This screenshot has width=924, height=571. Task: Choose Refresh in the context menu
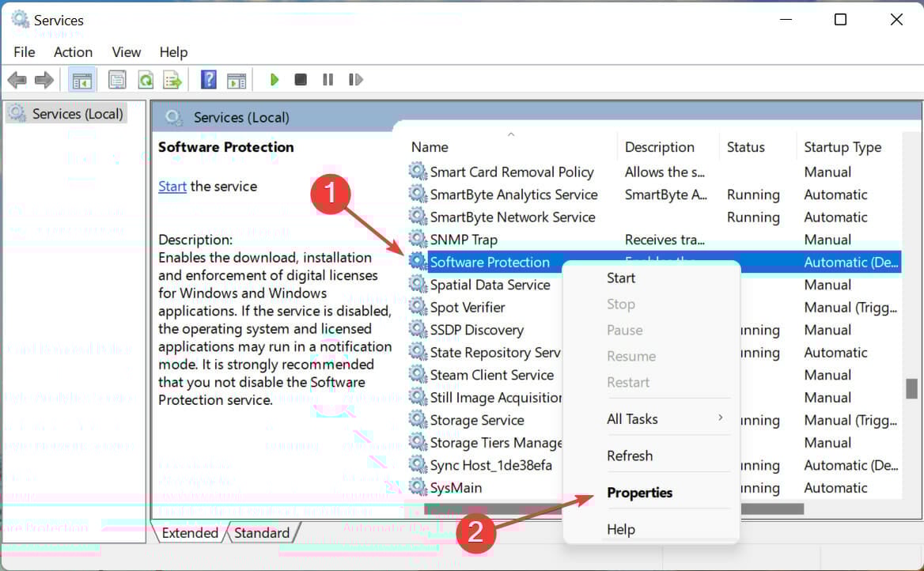click(630, 456)
